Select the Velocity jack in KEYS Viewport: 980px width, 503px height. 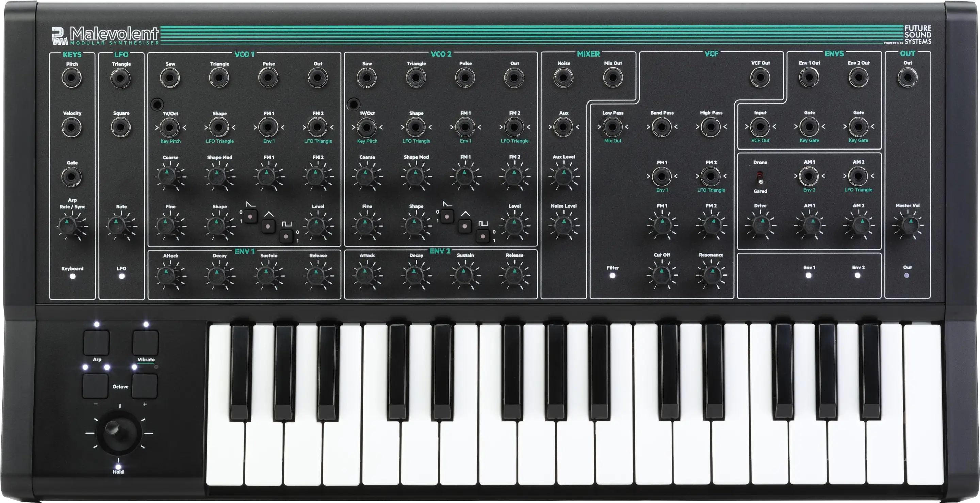click(x=71, y=127)
